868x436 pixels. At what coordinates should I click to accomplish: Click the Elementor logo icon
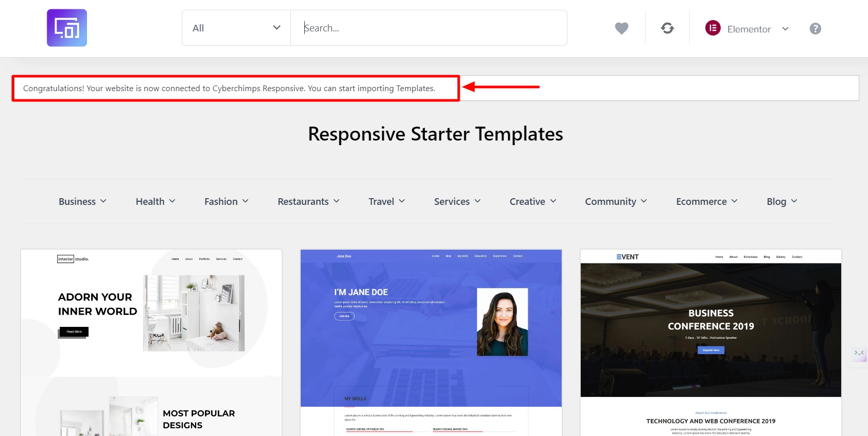click(713, 28)
